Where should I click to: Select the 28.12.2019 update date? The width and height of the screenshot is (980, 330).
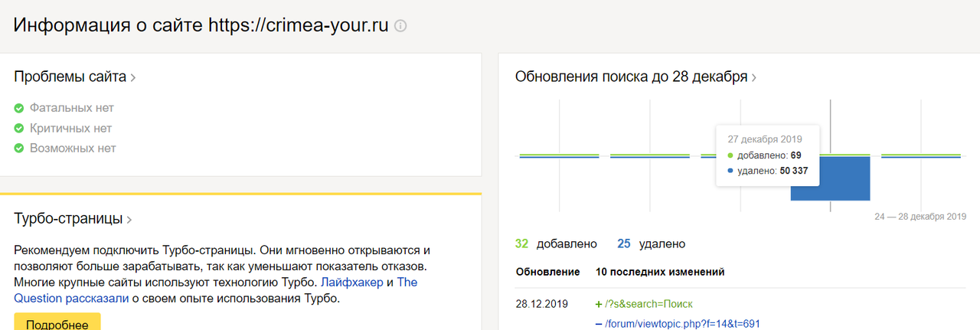click(542, 303)
